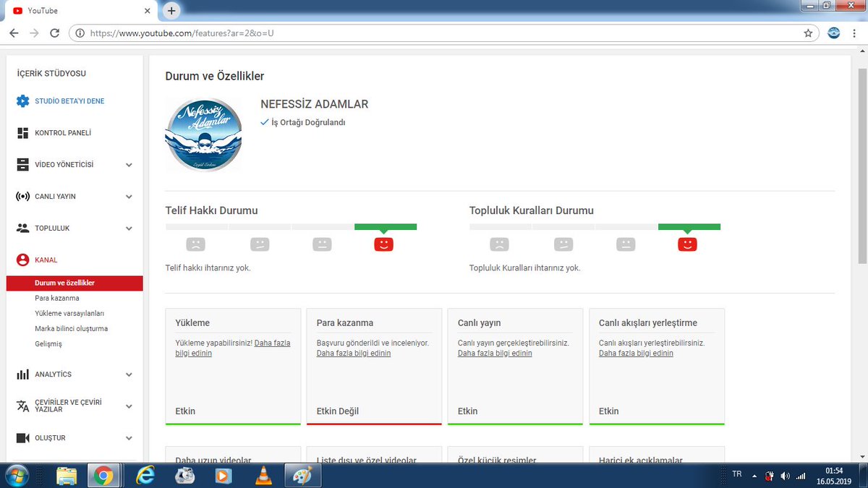Click the URL address bar

(445, 33)
